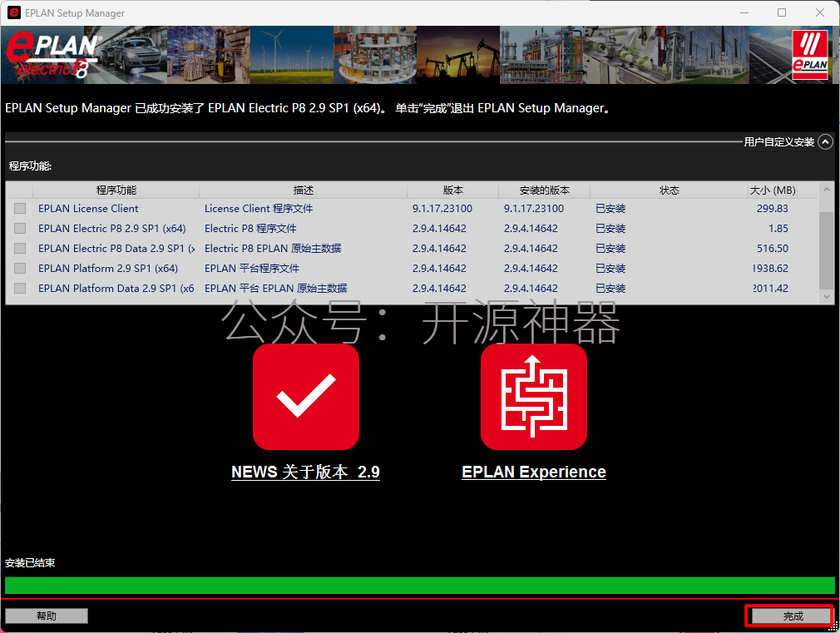Screen dimensions: 840x633
Task: Click the table scrollbar up arrow
Action: click(x=826, y=189)
